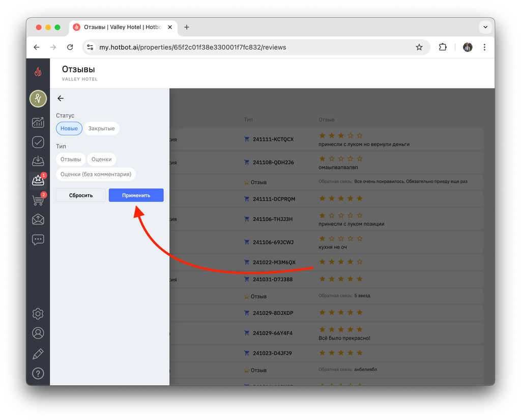Screen dimensions: 521x420
Task: Click the Тип column header
Action: pyautogui.click(x=248, y=120)
